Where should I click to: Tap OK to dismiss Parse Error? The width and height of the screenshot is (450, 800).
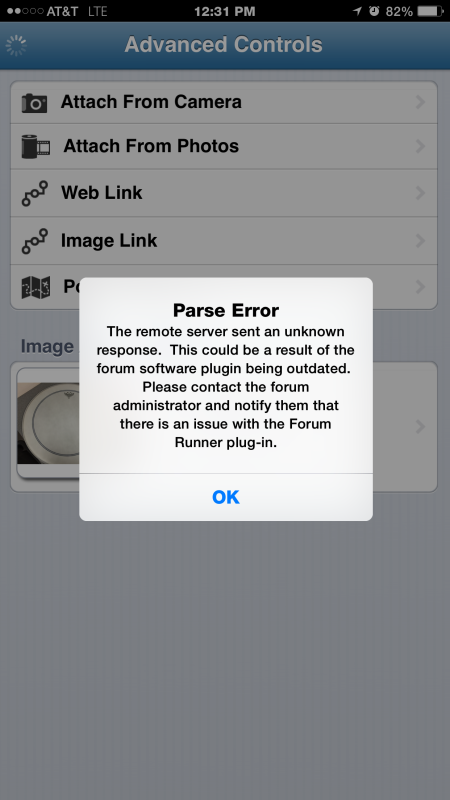coord(226,497)
